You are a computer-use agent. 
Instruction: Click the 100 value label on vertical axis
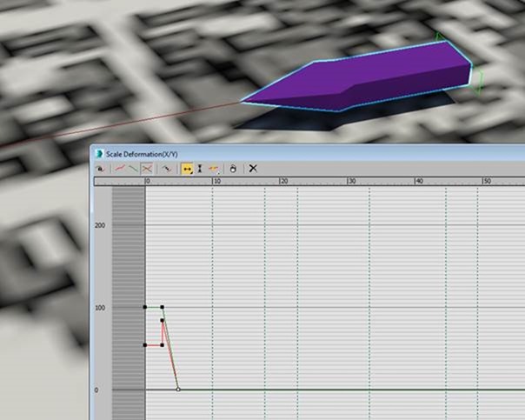click(100, 308)
